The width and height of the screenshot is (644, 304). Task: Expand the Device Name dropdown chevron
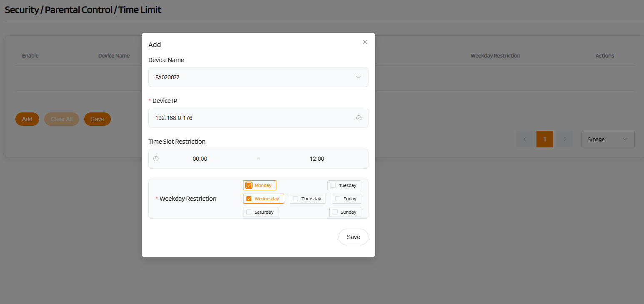(358, 77)
